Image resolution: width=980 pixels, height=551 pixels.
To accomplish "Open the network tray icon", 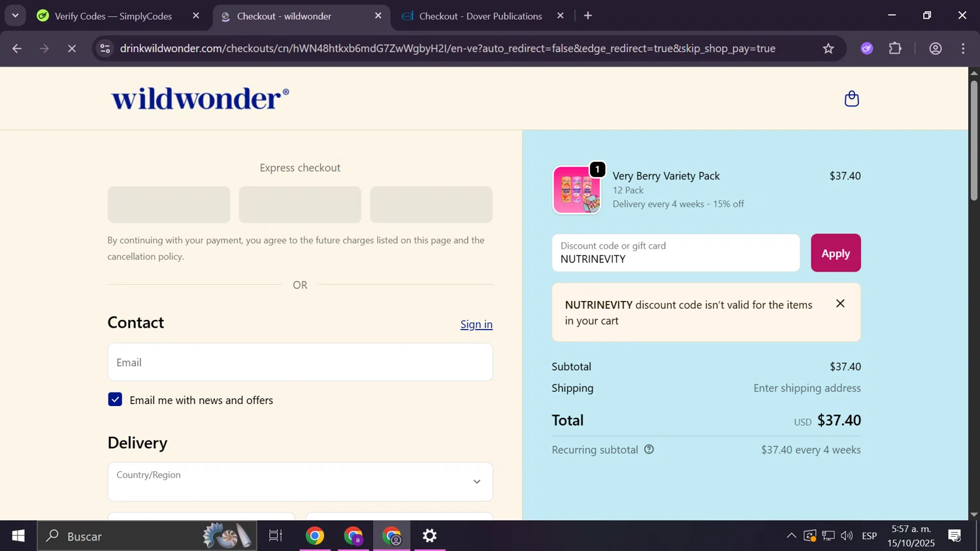I will point(828,536).
